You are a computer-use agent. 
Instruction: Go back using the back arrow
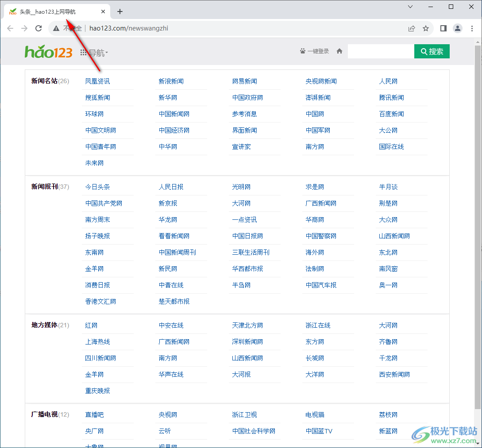10,28
